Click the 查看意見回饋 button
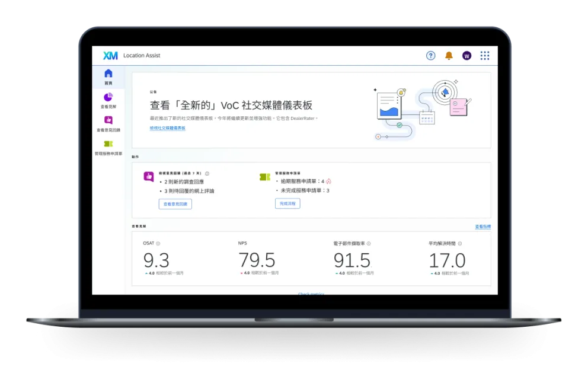Screen dimensions: 588x376 (175, 204)
